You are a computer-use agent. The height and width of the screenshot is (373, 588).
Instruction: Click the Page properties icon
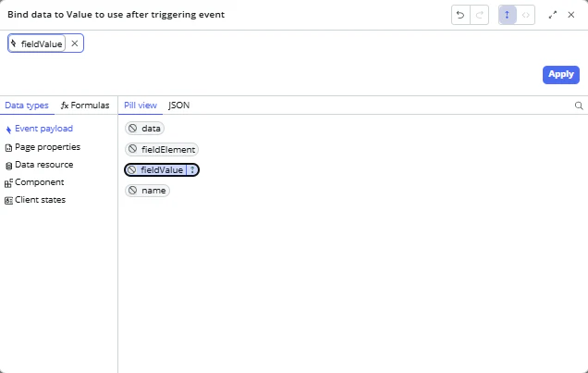(x=8, y=148)
